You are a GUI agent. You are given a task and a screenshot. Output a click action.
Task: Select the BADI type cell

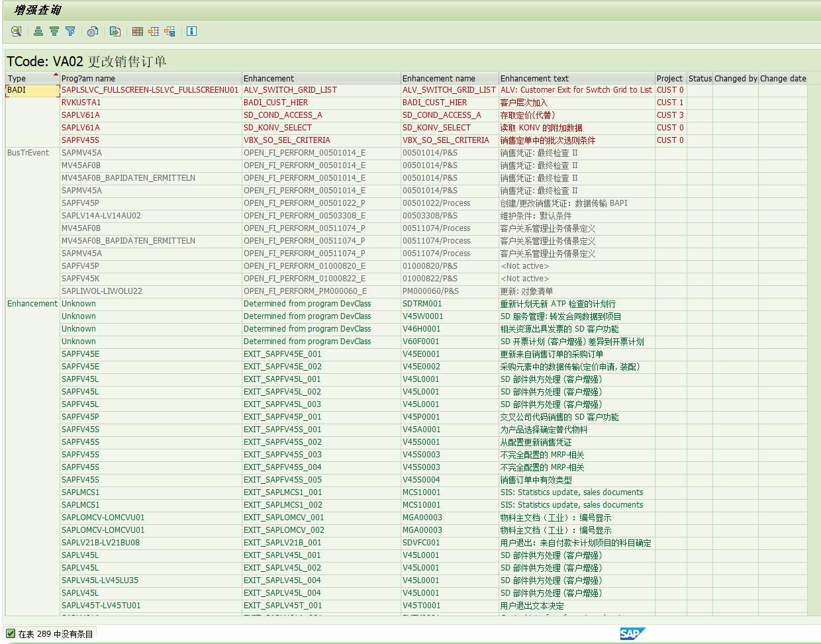coord(32,90)
